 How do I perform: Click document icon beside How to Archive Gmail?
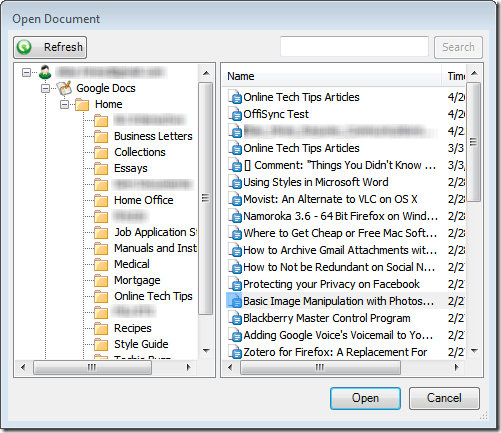point(235,250)
